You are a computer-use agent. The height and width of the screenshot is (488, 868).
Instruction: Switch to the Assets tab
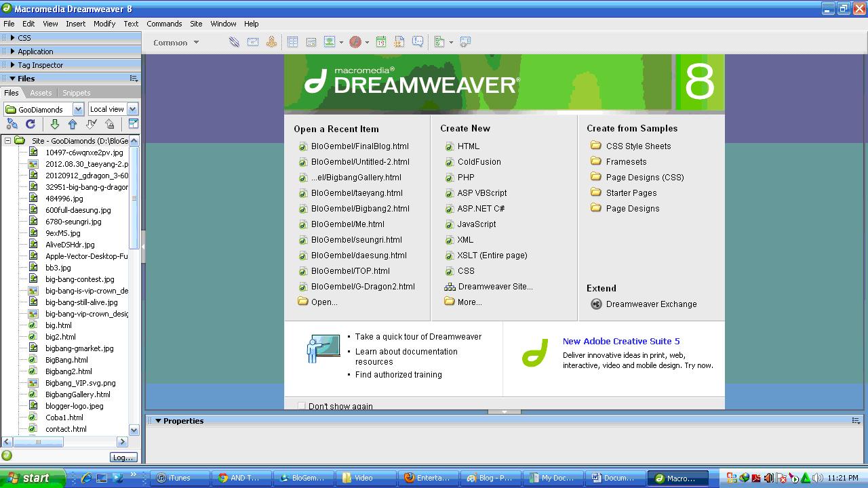click(41, 93)
